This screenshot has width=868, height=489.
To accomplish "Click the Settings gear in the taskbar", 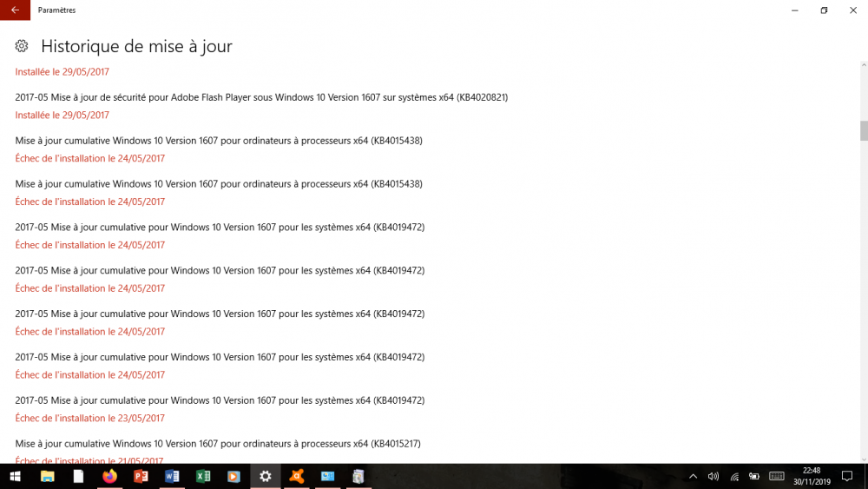I will (x=265, y=476).
